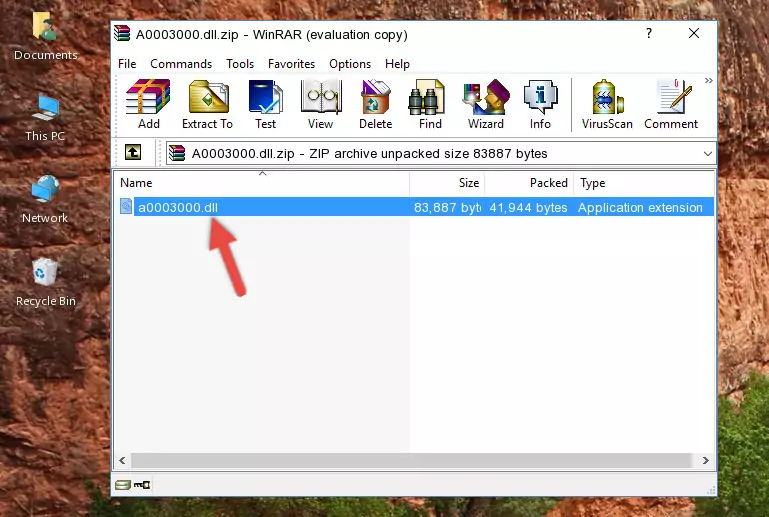Open the Documents desktop icon
Image resolution: width=769 pixels, height=517 pixels.
tap(45, 36)
